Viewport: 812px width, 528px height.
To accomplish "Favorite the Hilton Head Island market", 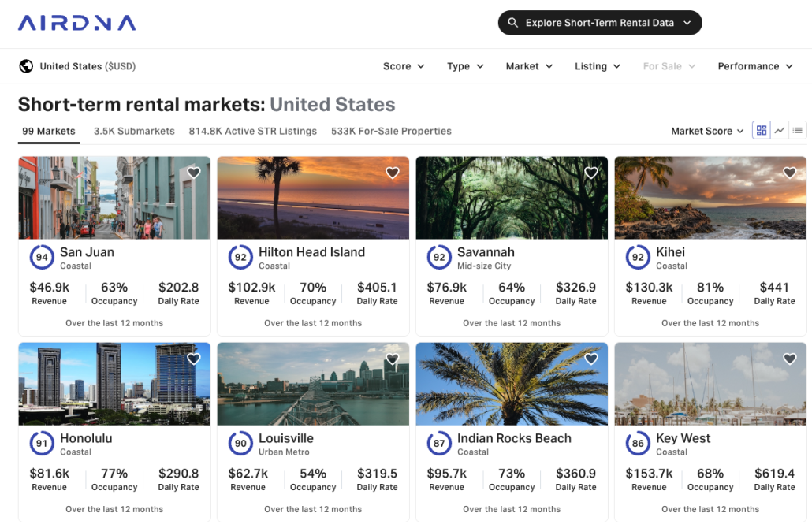I will tap(393, 173).
